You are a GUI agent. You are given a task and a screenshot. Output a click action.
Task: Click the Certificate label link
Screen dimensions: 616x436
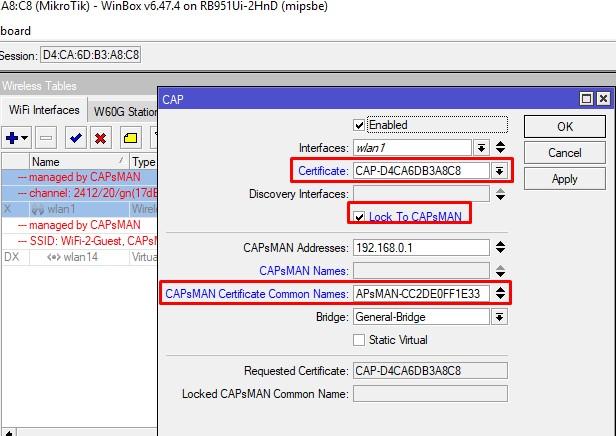click(323, 171)
